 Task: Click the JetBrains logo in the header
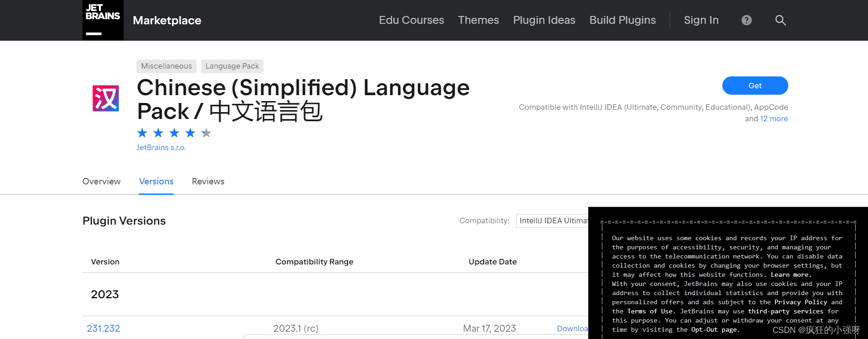click(x=103, y=20)
